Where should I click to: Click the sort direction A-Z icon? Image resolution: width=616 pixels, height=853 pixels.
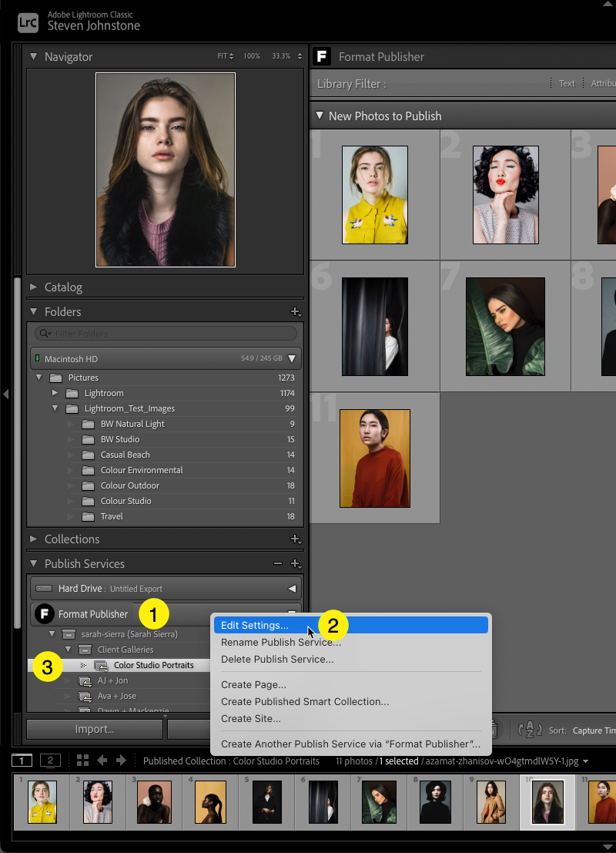tap(531, 730)
